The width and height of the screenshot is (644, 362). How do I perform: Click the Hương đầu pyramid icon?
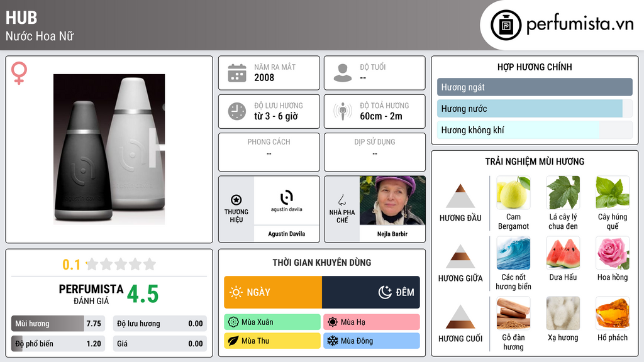click(x=460, y=196)
